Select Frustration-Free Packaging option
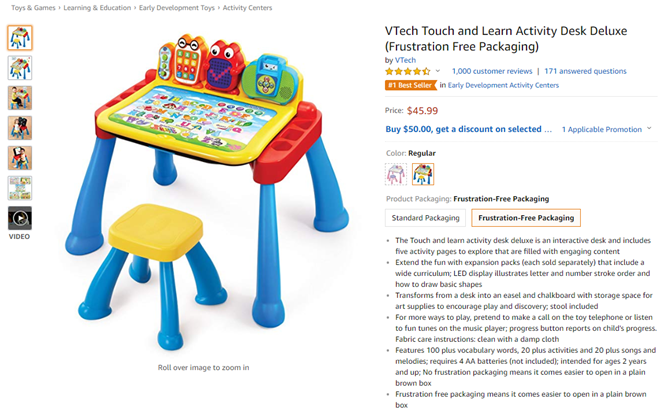This screenshot has width=670, height=416. point(526,218)
